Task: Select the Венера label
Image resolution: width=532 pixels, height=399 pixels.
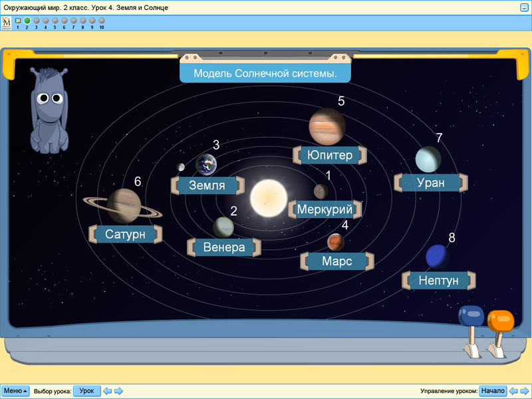Action: (224, 247)
